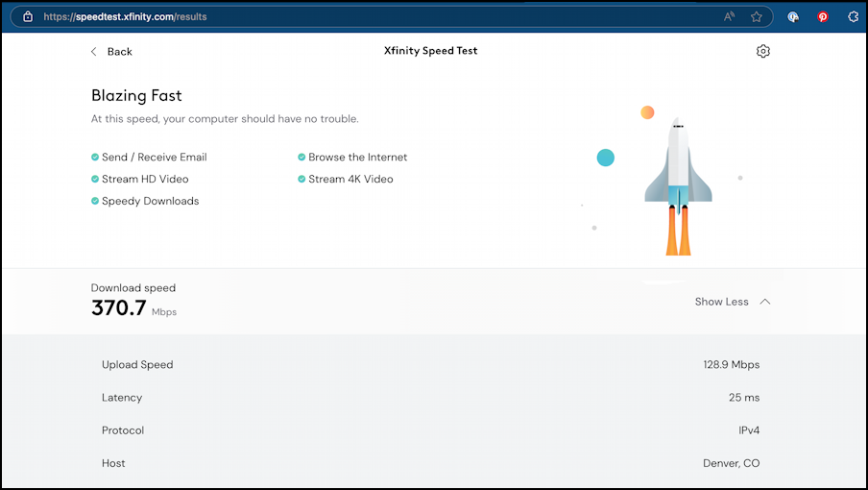This screenshot has width=868, height=490.
Task: Click the checkmark beside Browse the Internet
Action: click(301, 158)
